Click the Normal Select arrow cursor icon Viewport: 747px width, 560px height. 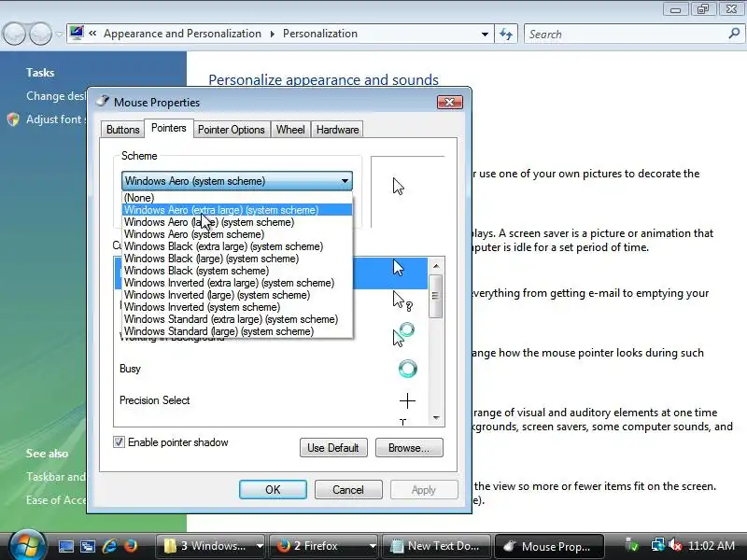pyautogui.click(x=399, y=268)
